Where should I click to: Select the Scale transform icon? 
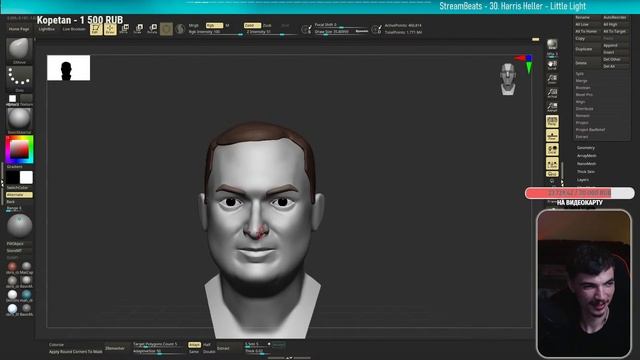[138, 29]
